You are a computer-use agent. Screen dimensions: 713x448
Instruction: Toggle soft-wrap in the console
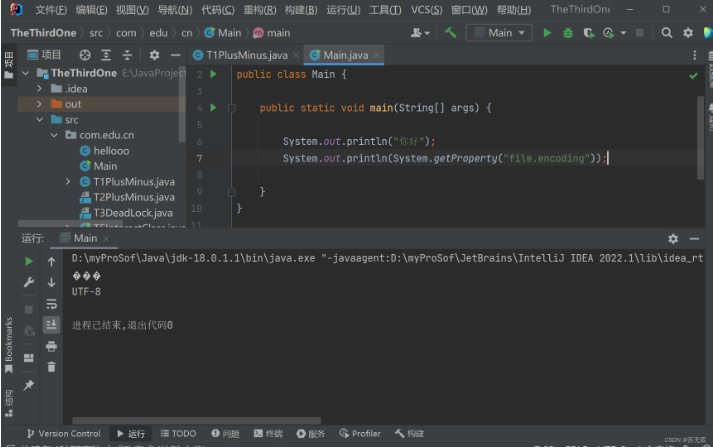point(51,304)
